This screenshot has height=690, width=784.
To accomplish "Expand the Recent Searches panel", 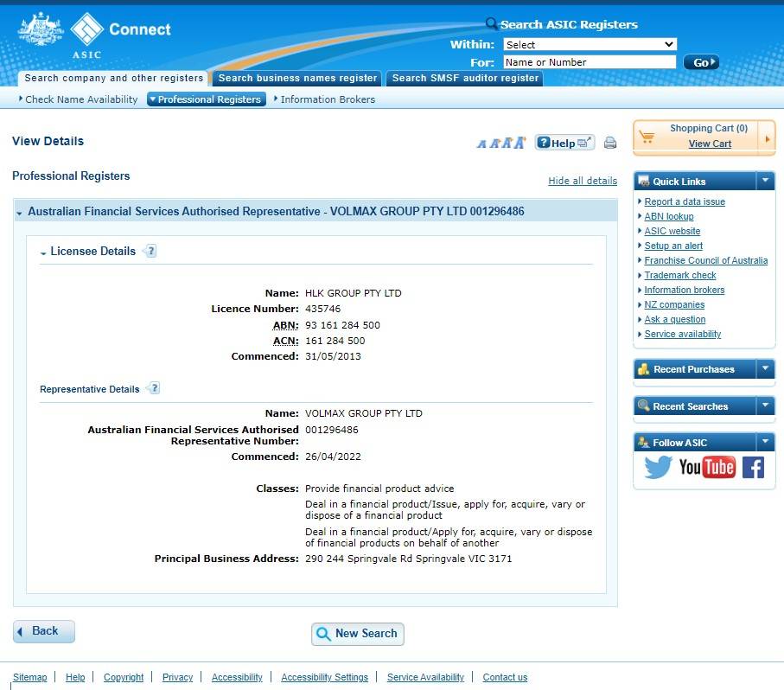I will pyautogui.click(x=765, y=406).
